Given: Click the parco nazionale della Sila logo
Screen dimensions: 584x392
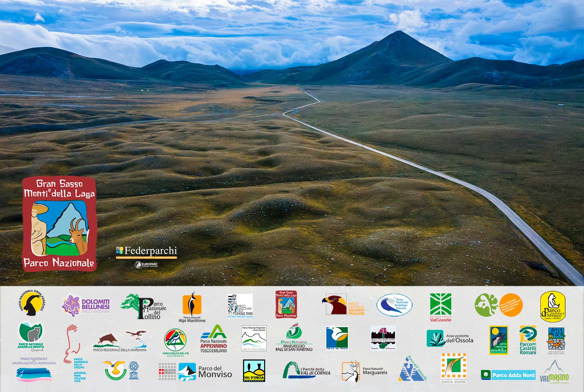Looking at the screenshot, I should [499, 340].
